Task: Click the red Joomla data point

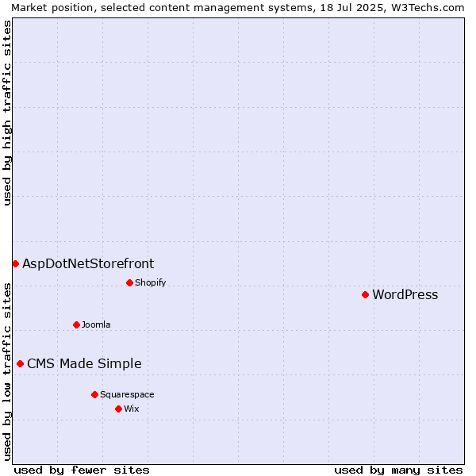Action: coord(76,324)
